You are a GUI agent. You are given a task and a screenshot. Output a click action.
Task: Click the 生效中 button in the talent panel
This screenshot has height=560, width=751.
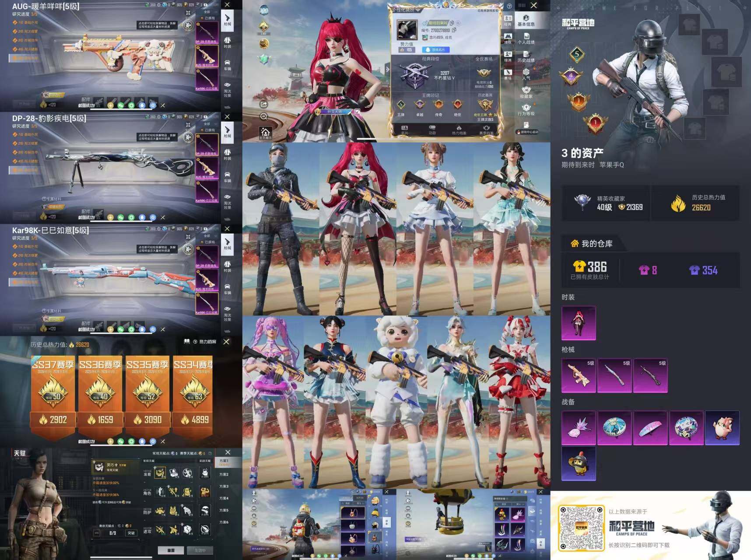(x=200, y=550)
